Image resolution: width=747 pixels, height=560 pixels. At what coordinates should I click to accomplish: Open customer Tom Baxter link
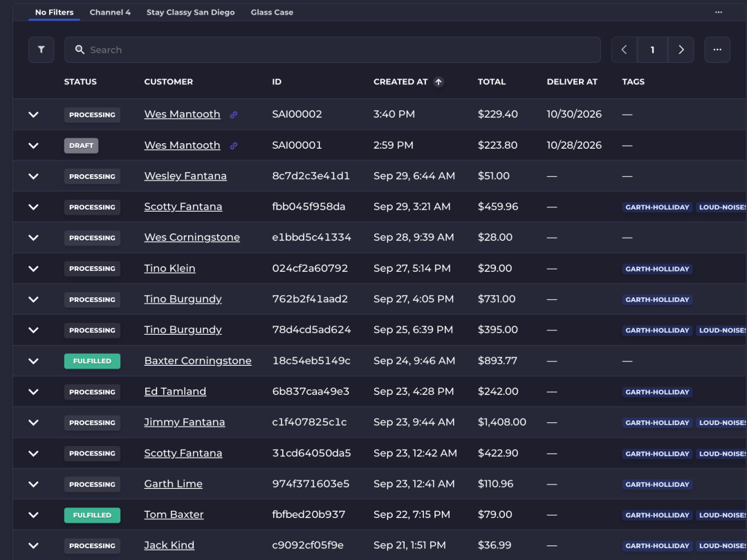pyautogui.click(x=174, y=514)
